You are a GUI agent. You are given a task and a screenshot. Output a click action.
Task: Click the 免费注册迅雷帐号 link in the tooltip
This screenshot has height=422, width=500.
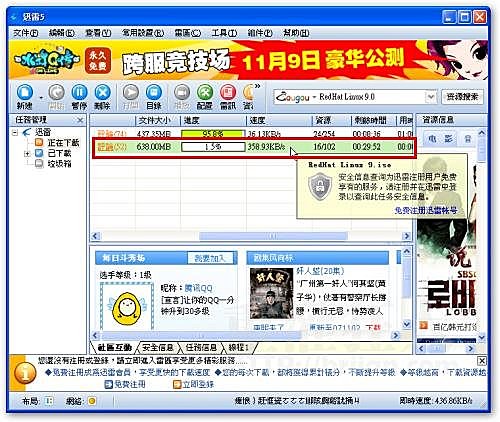(x=426, y=210)
